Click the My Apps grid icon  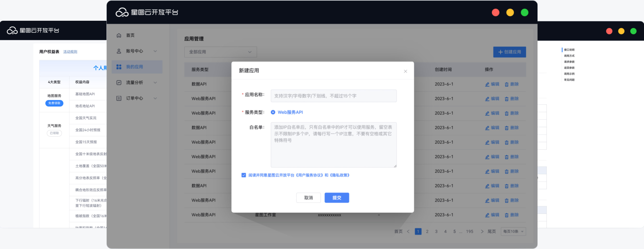(x=119, y=67)
